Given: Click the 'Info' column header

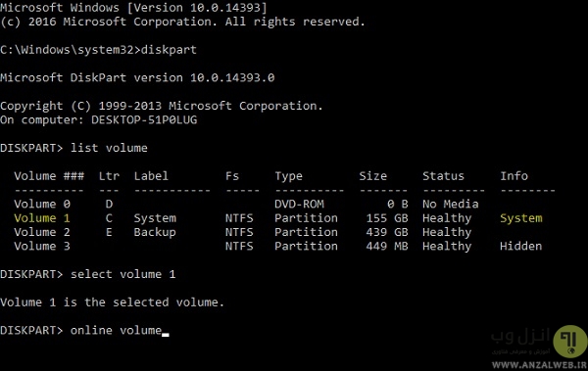Looking at the screenshot, I should (514, 176).
